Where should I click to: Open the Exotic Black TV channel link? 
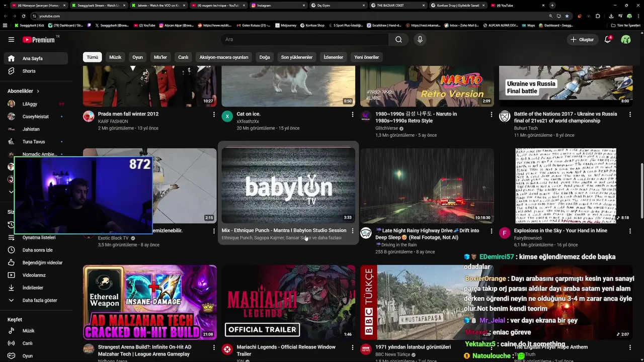pyautogui.click(x=113, y=238)
